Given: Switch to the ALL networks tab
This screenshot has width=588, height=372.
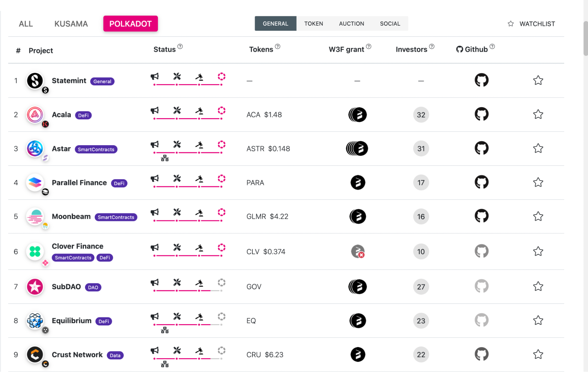Looking at the screenshot, I should coord(26,24).
